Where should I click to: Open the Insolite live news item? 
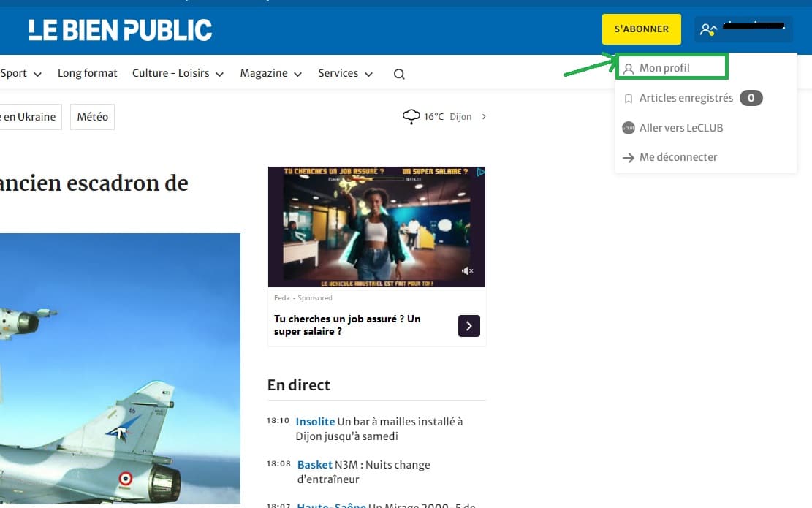379,429
